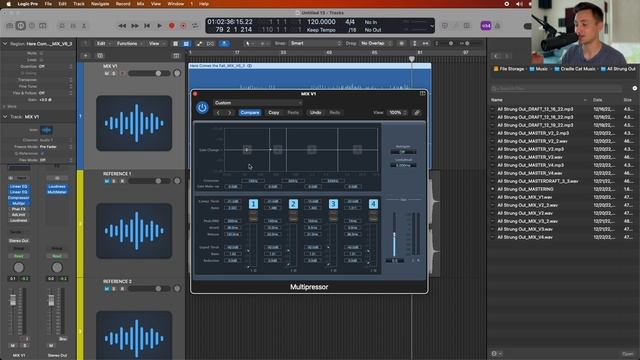Toggle the Inspector icon in the control bar
This screenshot has height=360, width=640.
pos(20,26)
